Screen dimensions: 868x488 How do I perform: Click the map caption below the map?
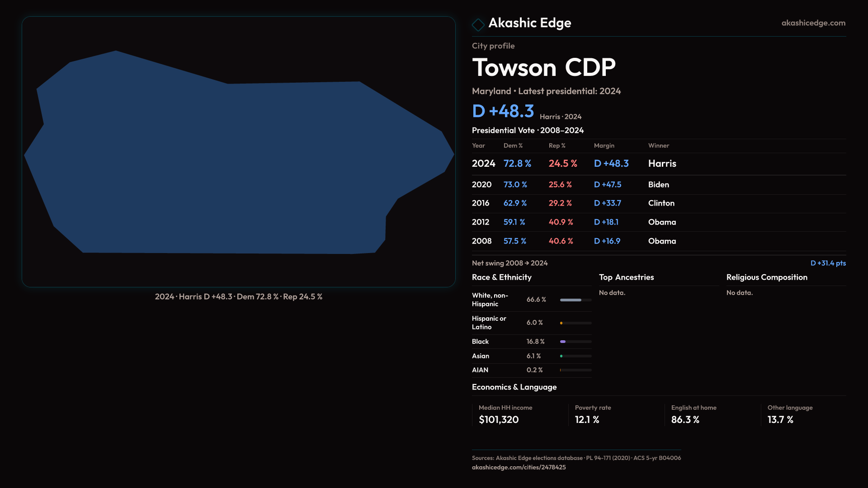(x=238, y=297)
